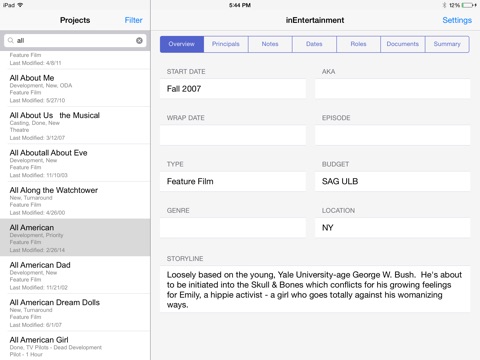Click the inEntertainment title
Viewport: 480px width, 360px height.
[315, 20]
